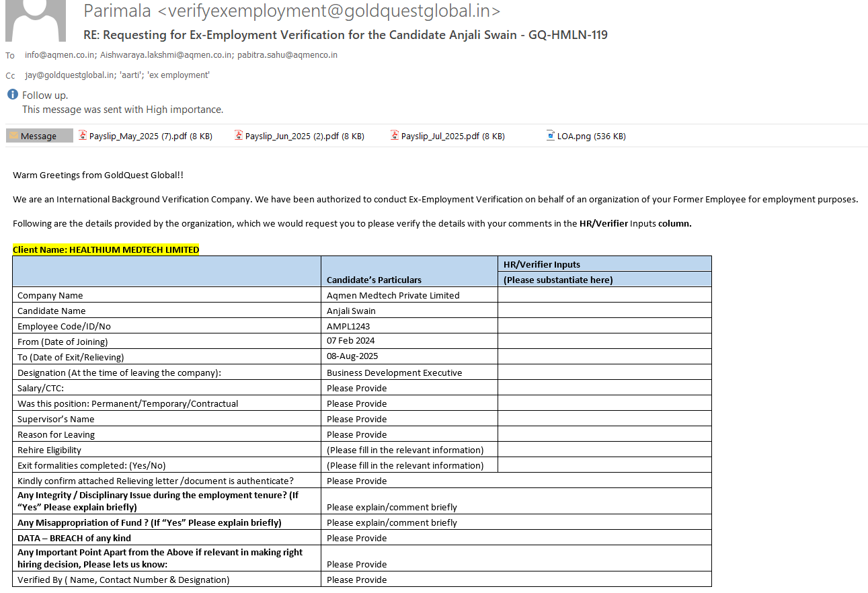Screen dimensions: 868x593
Task: Click the highlighted Client Name HEALTHIUM MEDTECH text
Action: click(106, 249)
